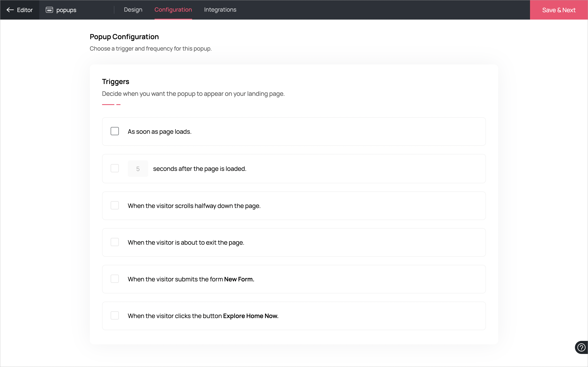Click the popup icon next to popups
The image size is (588, 367).
tap(49, 10)
